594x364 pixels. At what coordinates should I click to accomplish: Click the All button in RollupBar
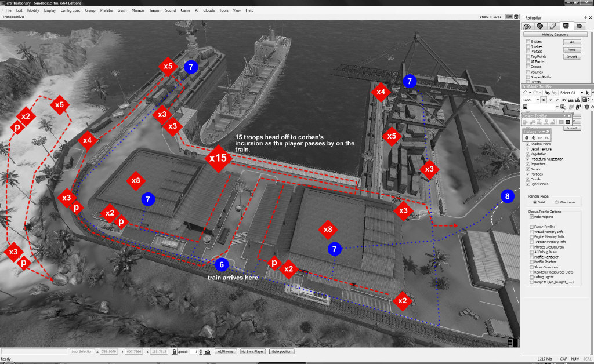click(x=572, y=42)
